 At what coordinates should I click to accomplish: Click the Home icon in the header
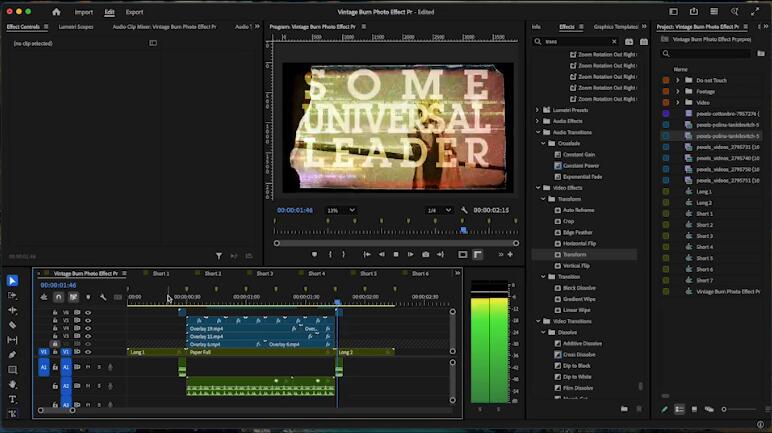pos(56,12)
